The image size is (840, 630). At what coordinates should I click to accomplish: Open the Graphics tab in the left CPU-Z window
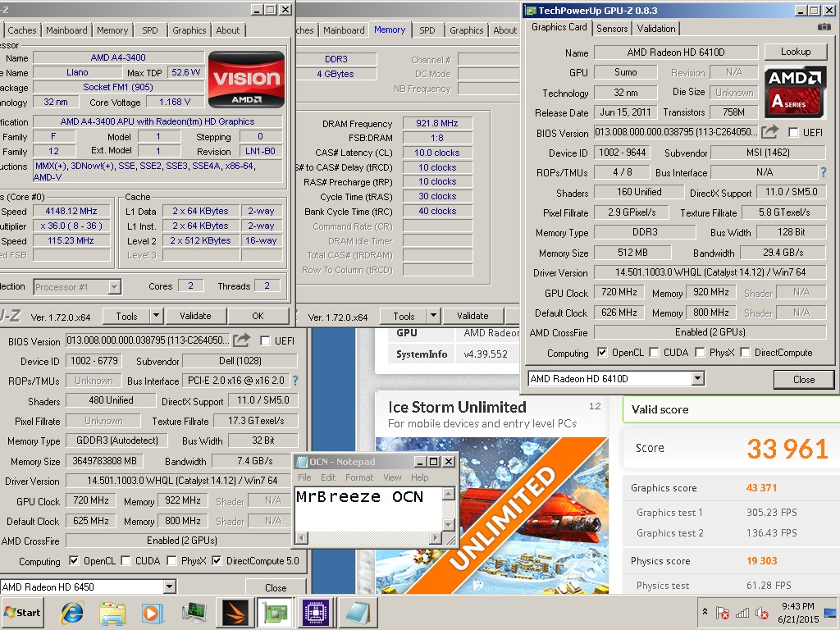189,30
